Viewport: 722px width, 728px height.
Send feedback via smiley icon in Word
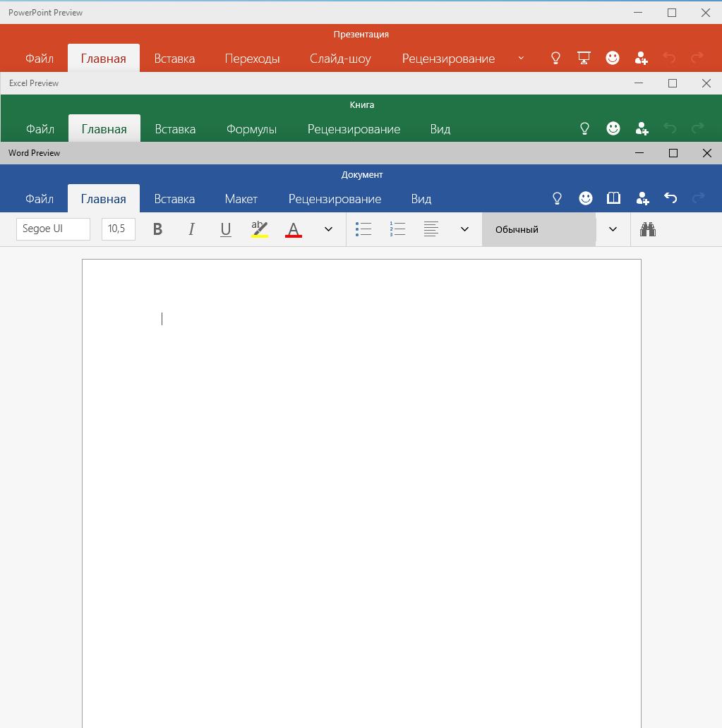click(585, 199)
